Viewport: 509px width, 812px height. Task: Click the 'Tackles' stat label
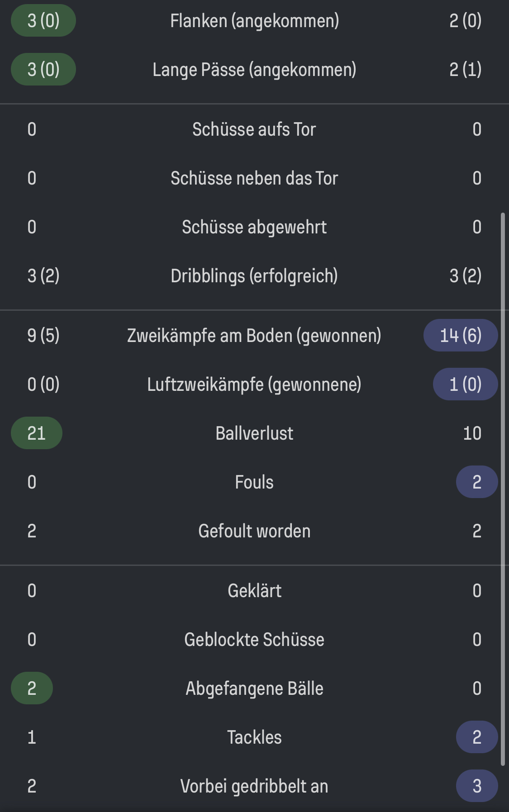point(254,737)
